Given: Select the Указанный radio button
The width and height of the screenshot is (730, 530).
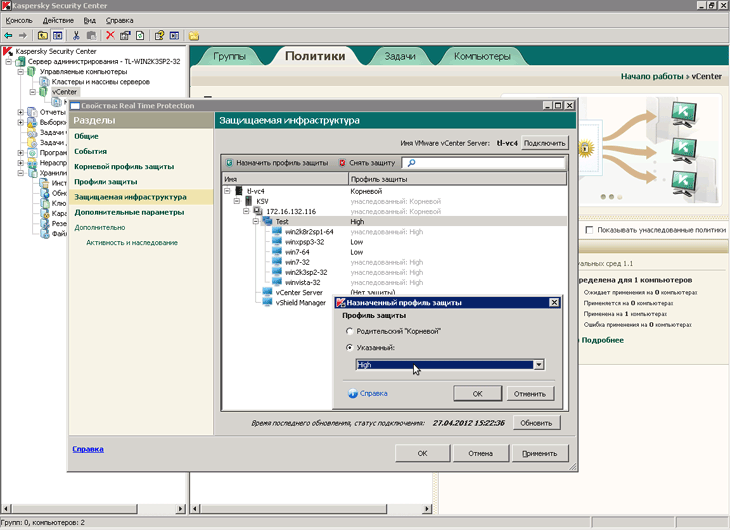Looking at the screenshot, I should coord(350,347).
